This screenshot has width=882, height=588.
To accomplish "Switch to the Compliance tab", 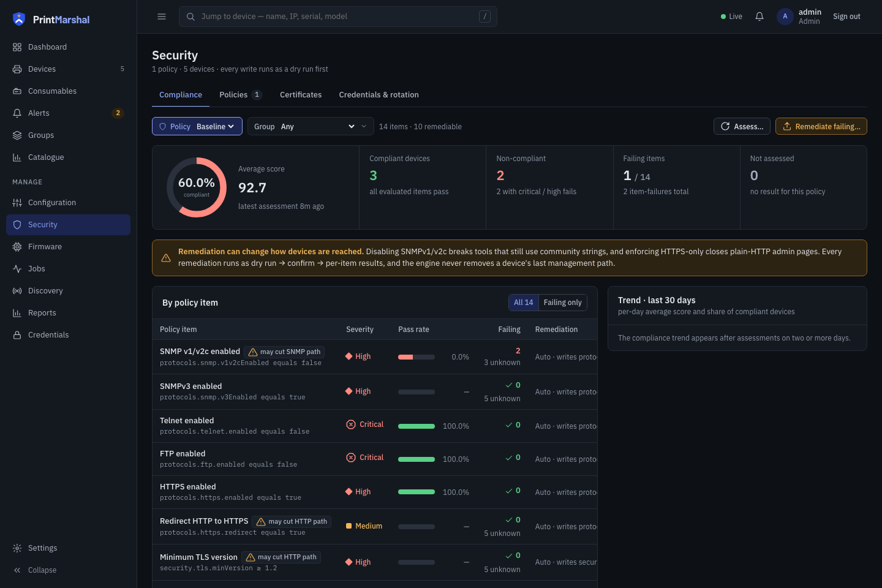I will 181,95.
